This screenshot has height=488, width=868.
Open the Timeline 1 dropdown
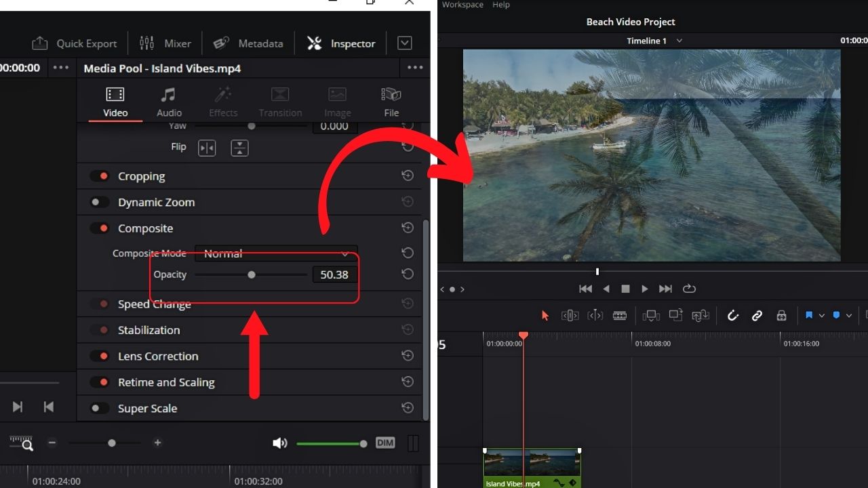(x=679, y=41)
